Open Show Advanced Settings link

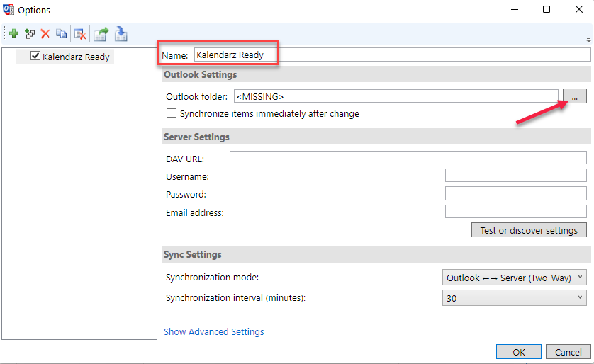(213, 332)
